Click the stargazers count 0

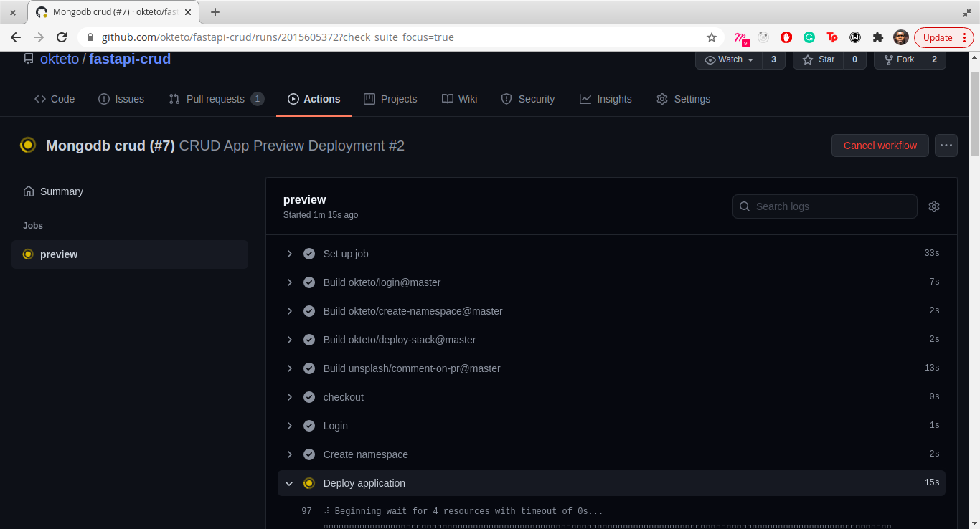[x=854, y=59]
